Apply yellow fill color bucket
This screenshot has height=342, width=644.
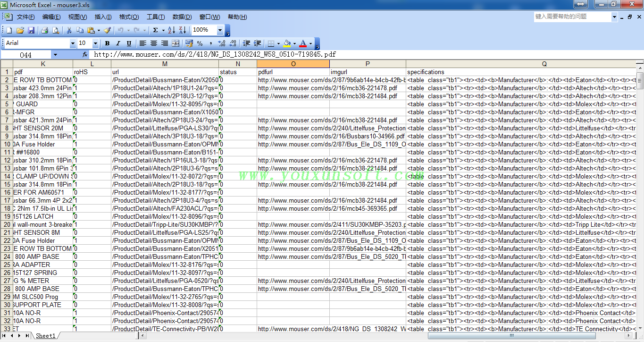click(x=287, y=43)
